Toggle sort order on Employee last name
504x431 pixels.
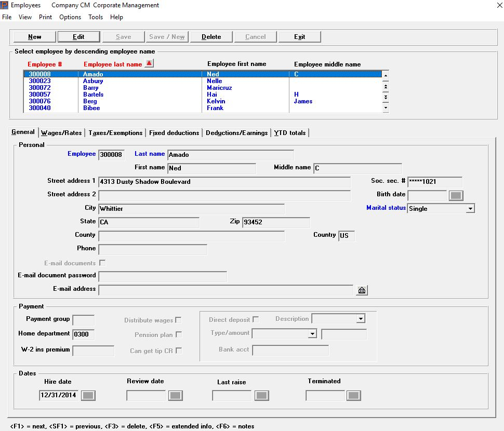coord(149,64)
